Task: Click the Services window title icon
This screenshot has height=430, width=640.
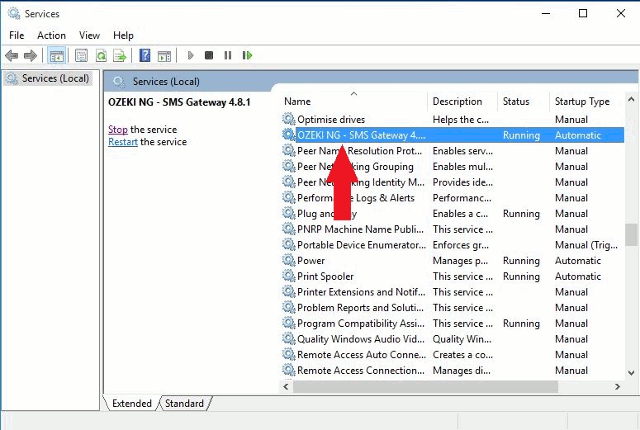Action: 14,13
